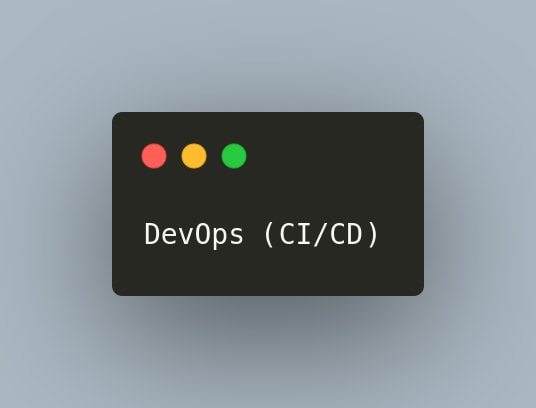Click the capital O in DevOps
Image resolution: width=536 pixels, height=408 pixels.
pyautogui.click(x=202, y=234)
